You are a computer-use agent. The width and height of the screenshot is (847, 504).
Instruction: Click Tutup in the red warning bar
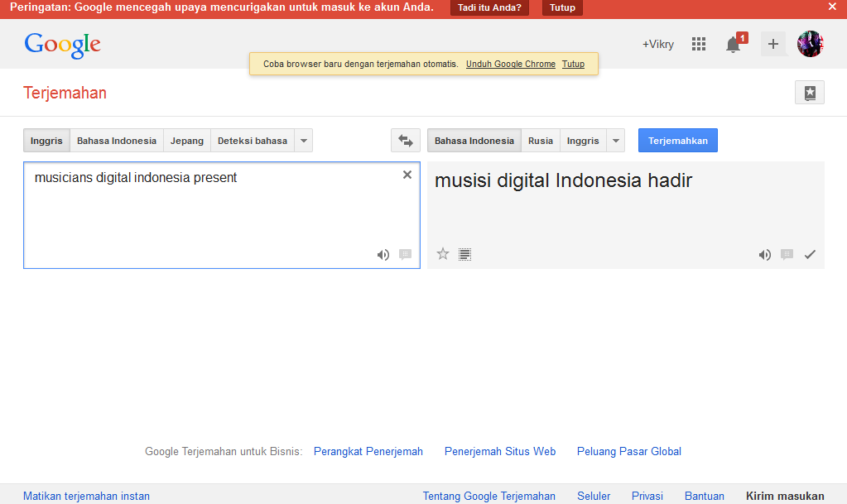coord(562,7)
